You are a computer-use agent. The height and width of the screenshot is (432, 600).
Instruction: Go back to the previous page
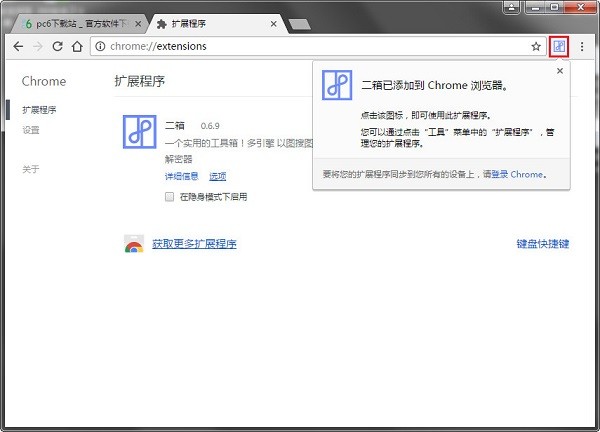tap(18, 46)
